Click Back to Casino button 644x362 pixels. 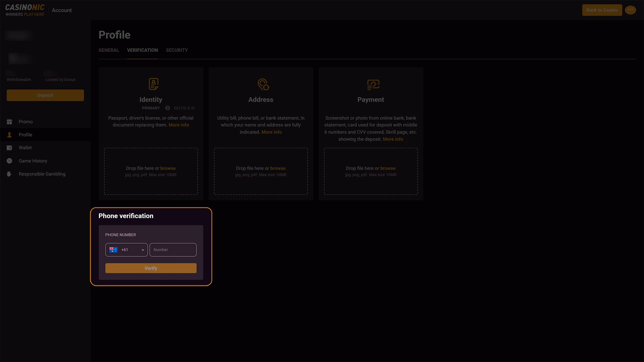point(602,10)
